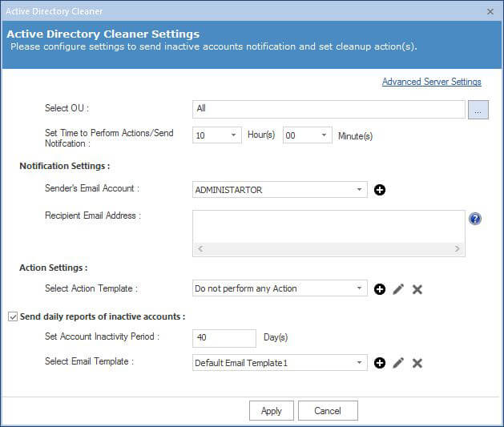Screen dimensions: 504x427
Task: Add a new email template
Action: click(380, 363)
